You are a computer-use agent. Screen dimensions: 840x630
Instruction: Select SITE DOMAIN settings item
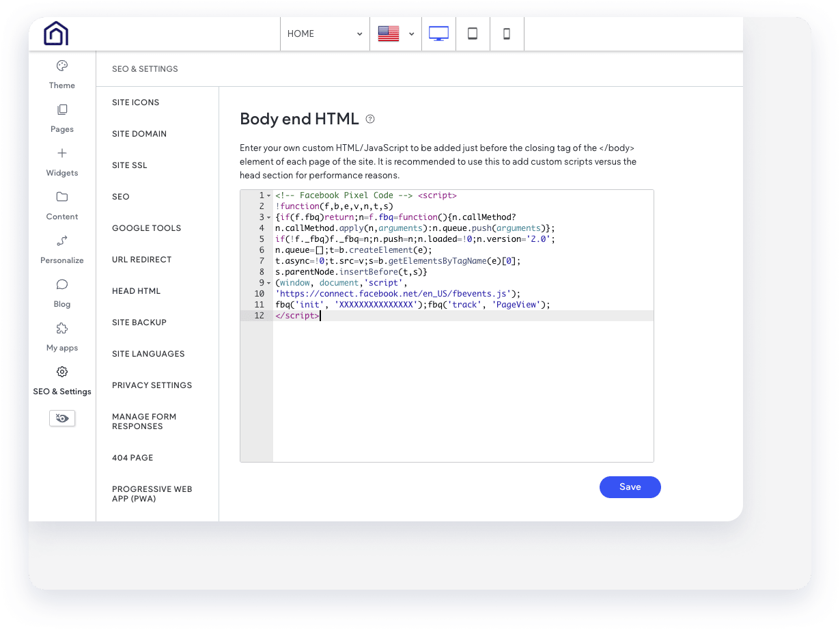coord(139,134)
